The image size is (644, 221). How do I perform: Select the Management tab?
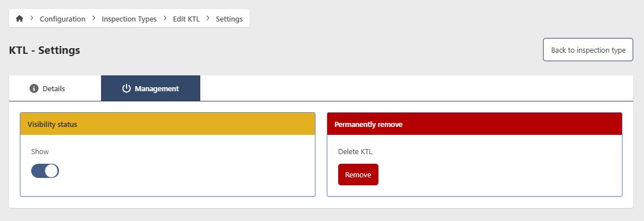point(151,88)
